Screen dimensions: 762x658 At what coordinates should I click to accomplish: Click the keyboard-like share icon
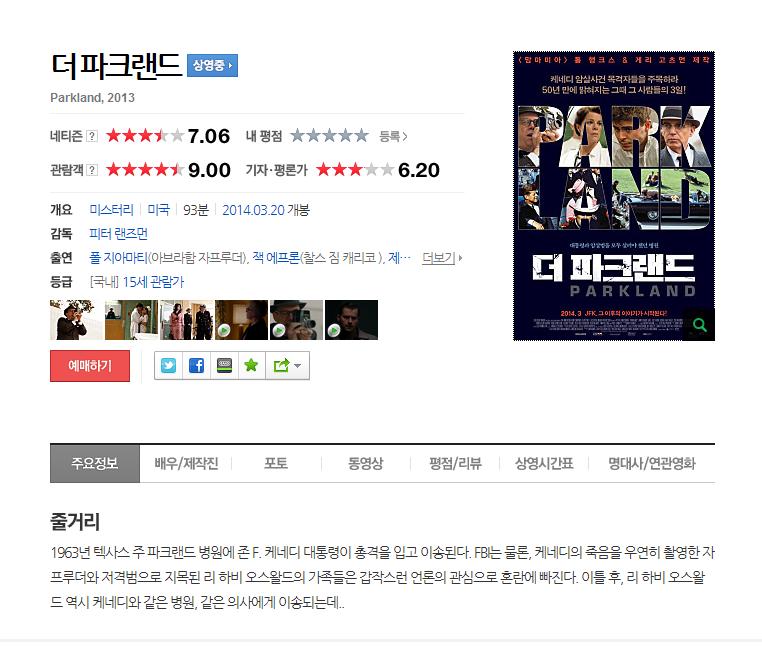tap(224, 365)
